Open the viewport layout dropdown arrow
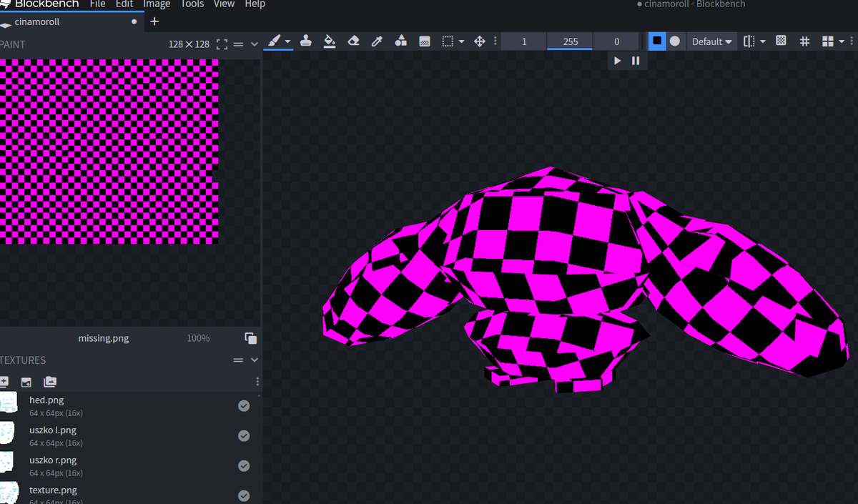 pos(842,41)
